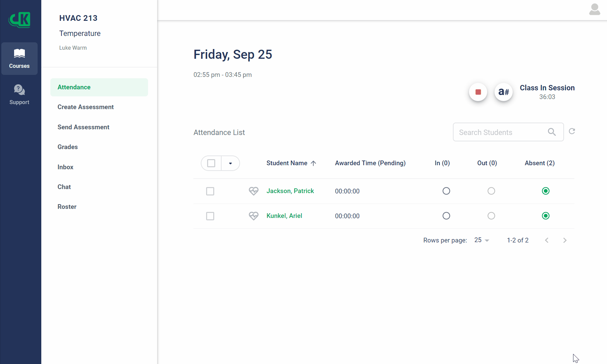Click the CK logo
607x364 pixels.
coord(19,19)
